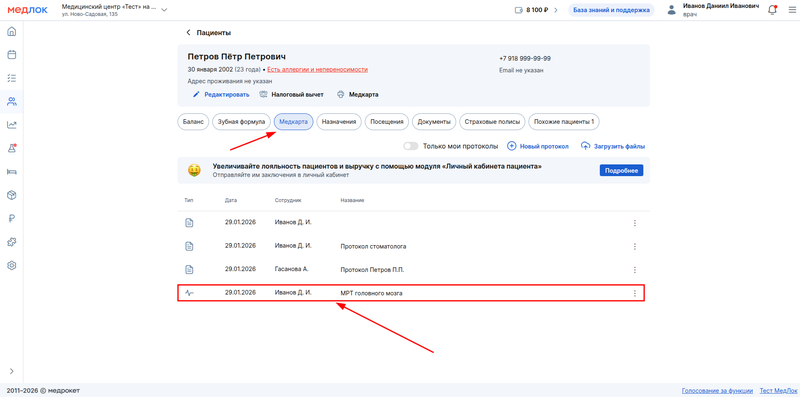Click Редактировать patient data
The height and width of the screenshot is (397, 800).
[221, 94]
